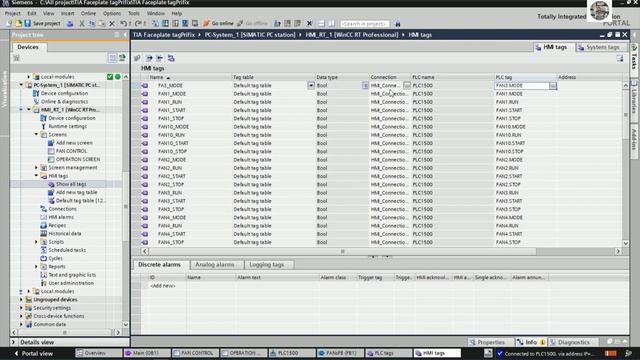Select Add new tag table in tree
Image resolution: width=640 pixels, height=360 pixels.
pos(77,192)
